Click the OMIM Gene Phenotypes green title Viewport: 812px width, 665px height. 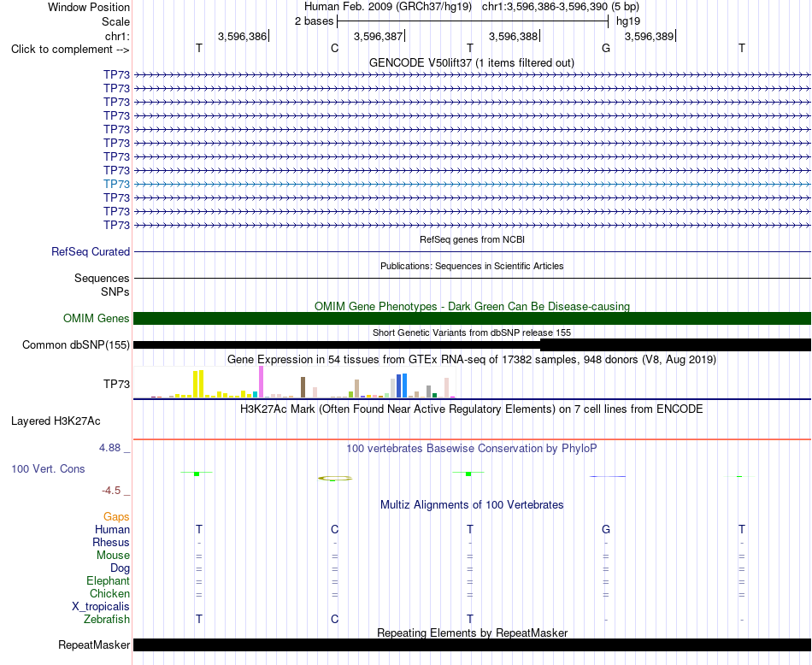point(472,306)
